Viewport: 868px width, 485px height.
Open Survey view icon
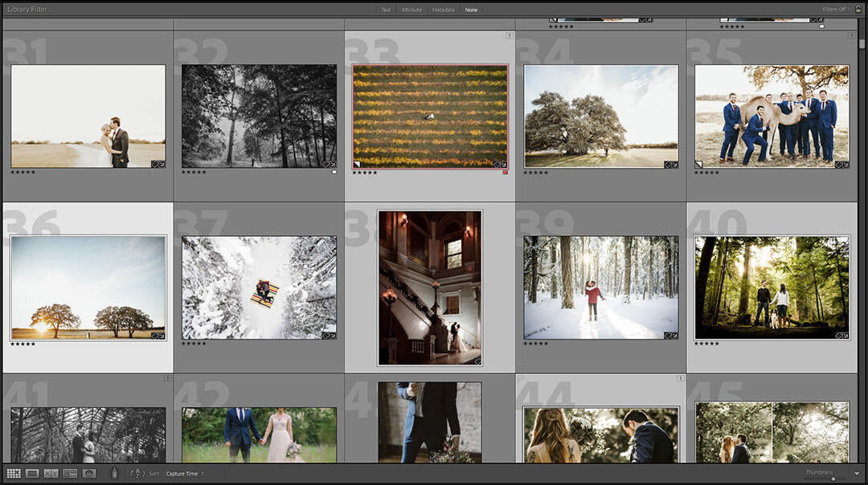[70, 474]
